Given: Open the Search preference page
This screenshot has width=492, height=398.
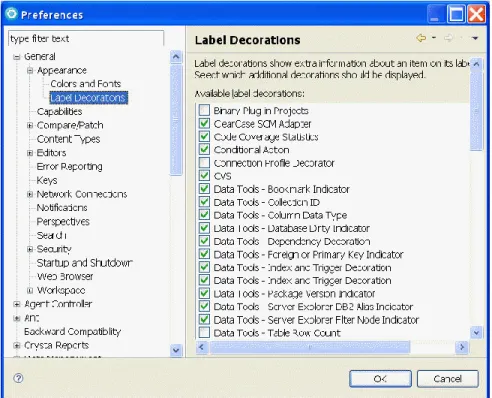Looking at the screenshot, I should click(51, 235).
